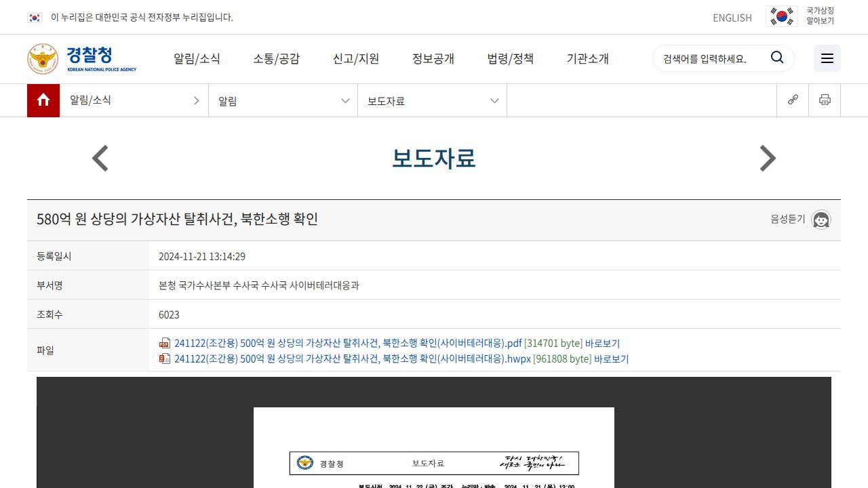
Task: Click the official e-government notice text
Action: 142,18
